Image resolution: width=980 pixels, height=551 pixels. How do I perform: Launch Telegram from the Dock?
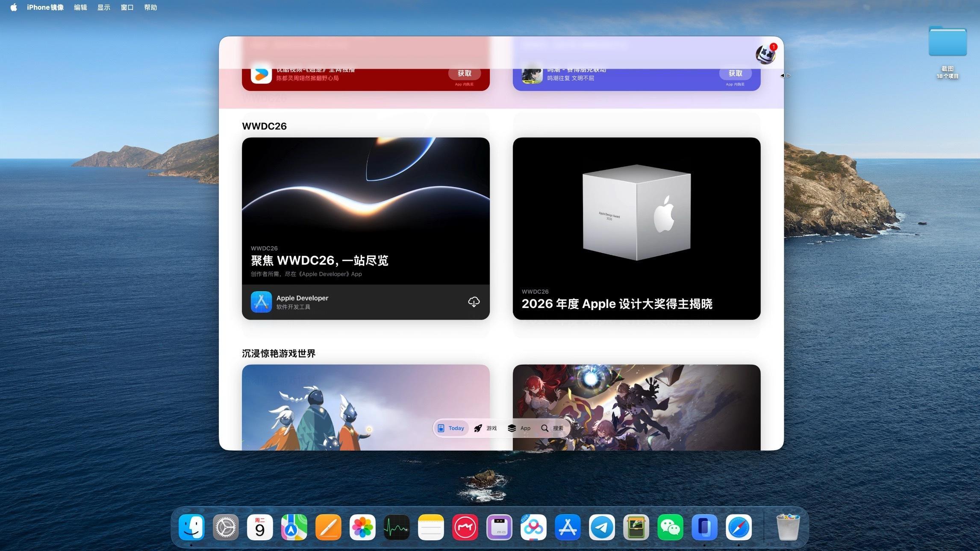pos(602,527)
